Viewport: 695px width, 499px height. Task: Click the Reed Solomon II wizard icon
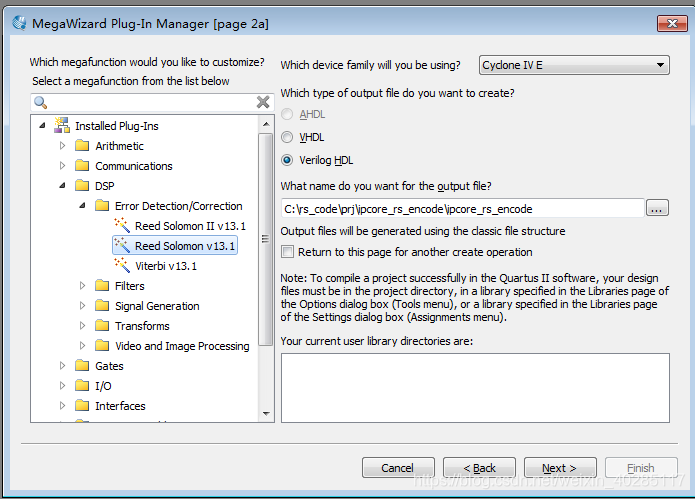point(122,225)
